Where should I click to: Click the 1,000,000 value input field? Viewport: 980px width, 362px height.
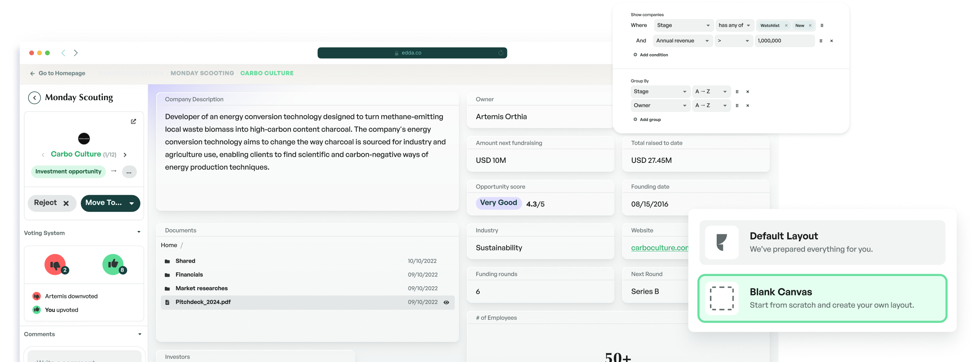pyautogui.click(x=784, y=41)
